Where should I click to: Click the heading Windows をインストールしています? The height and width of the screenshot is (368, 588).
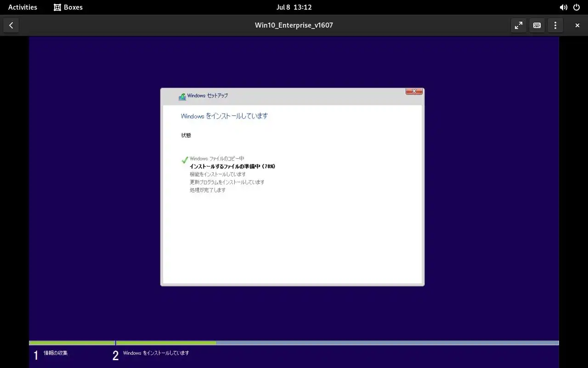click(x=224, y=116)
